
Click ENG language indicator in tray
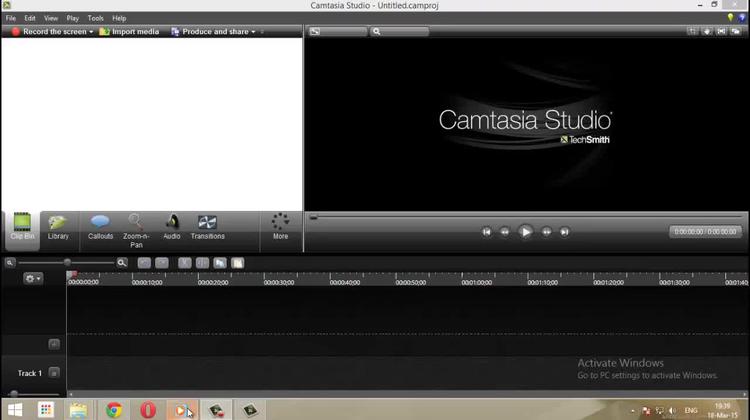pos(691,410)
